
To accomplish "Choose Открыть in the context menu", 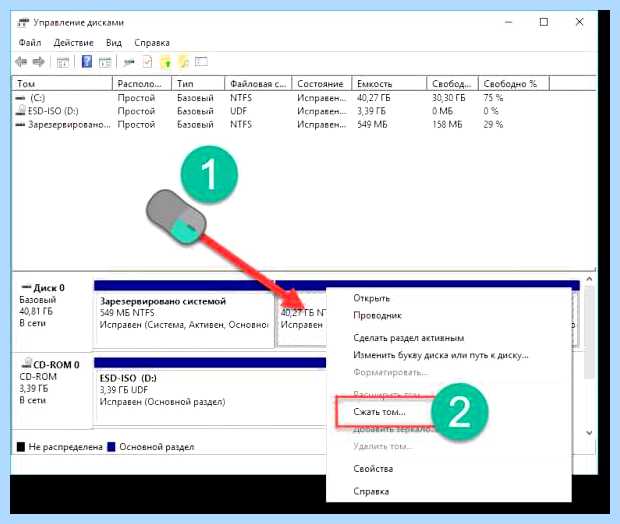I will click(x=372, y=298).
